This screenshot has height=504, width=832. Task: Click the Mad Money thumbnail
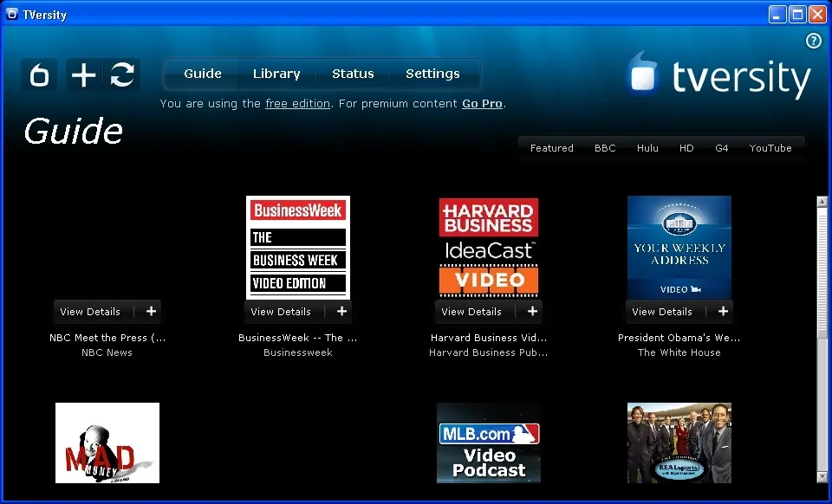click(107, 443)
